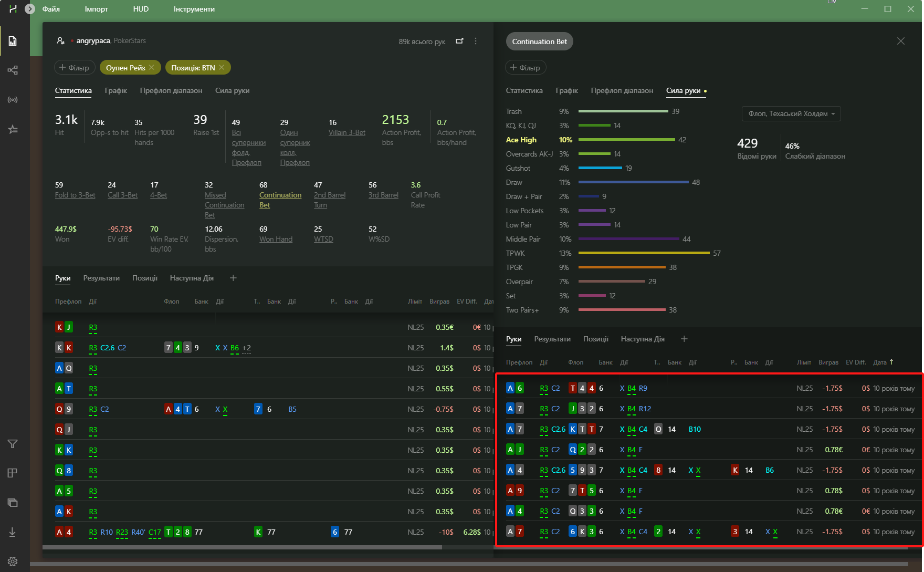Click the left hands list horizontal scrollbar

click(242, 547)
